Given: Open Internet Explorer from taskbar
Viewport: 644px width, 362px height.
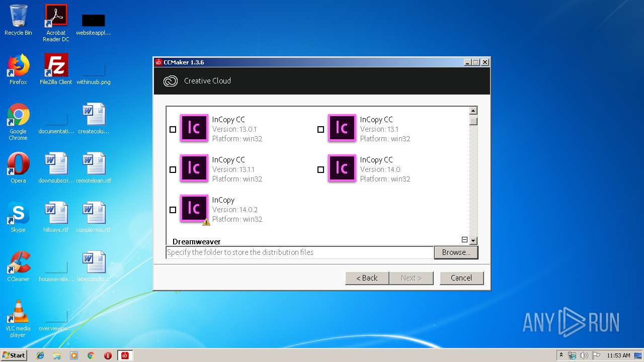Looking at the screenshot, I should (x=40, y=355).
